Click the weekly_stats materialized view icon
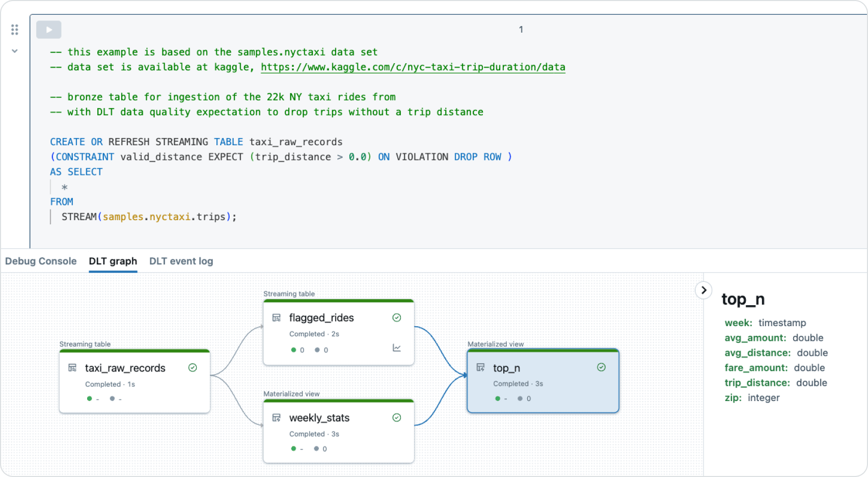Image resolution: width=868 pixels, height=477 pixels. tap(277, 418)
